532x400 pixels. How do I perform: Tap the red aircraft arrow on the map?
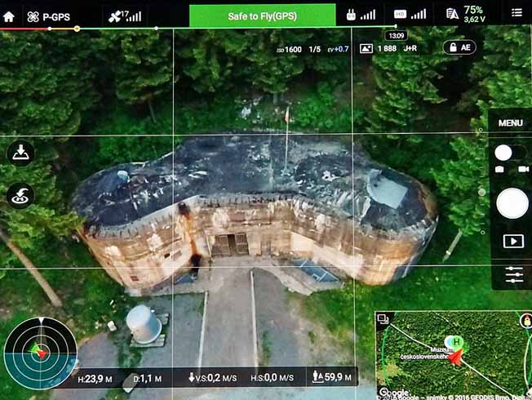click(456, 358)
